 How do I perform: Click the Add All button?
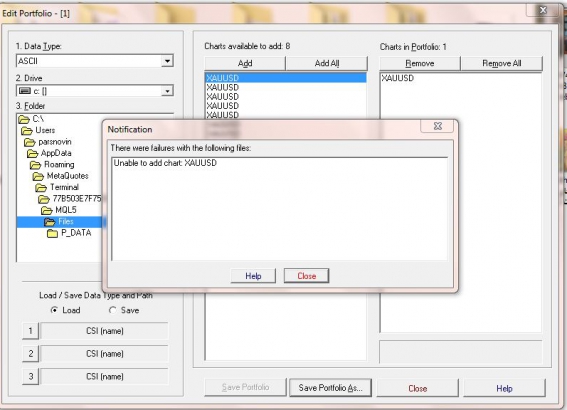[x=327, y=63]
